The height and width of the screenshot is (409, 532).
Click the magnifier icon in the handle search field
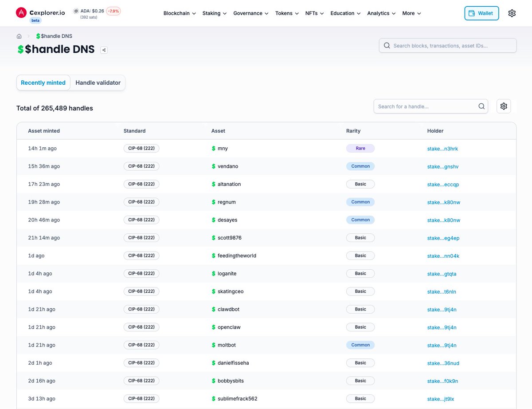tap(481, 106)
